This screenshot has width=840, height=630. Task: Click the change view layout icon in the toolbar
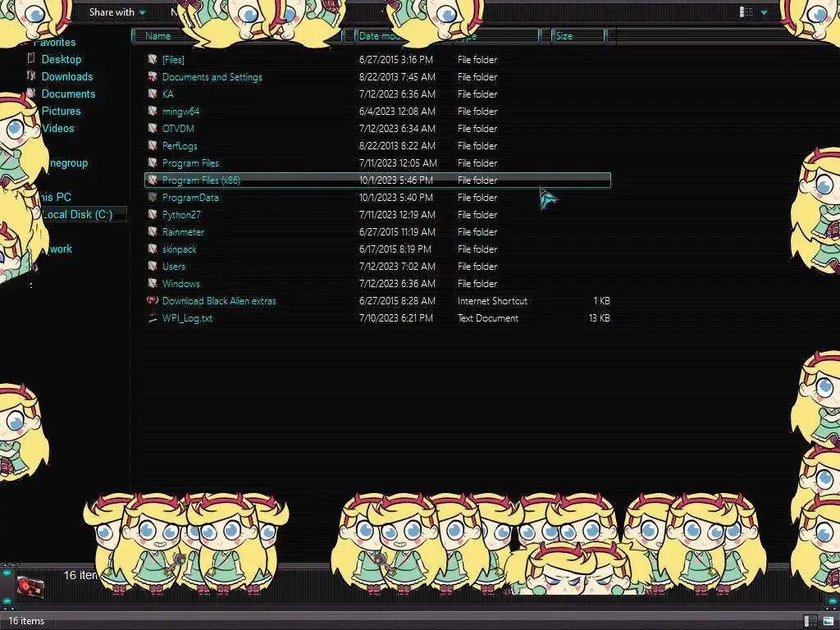[x=746, y=11]
